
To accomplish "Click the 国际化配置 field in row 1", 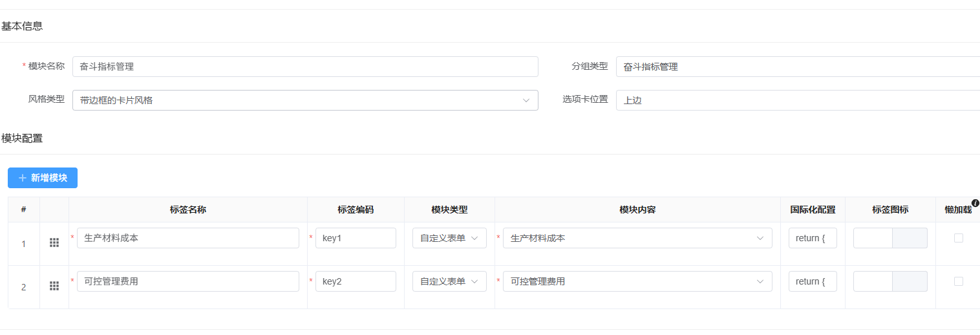I will click(x=813, y=238).
